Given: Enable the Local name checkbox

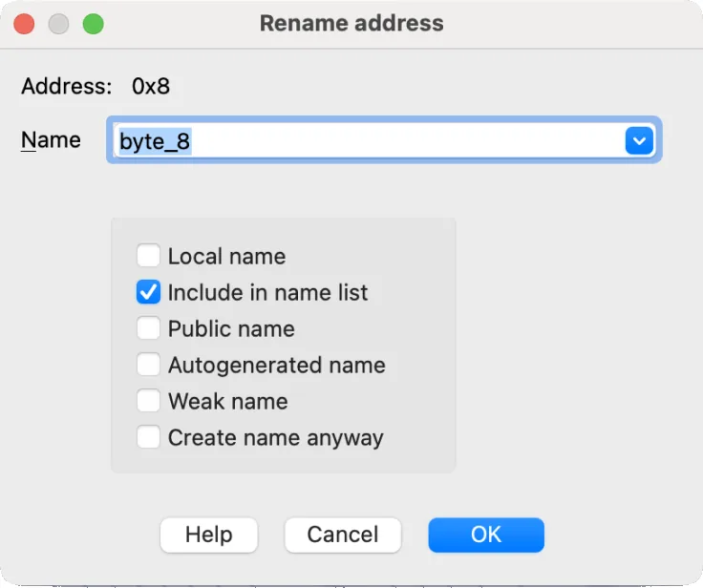Looking at the screenshot, I should (x=148, y=256).
